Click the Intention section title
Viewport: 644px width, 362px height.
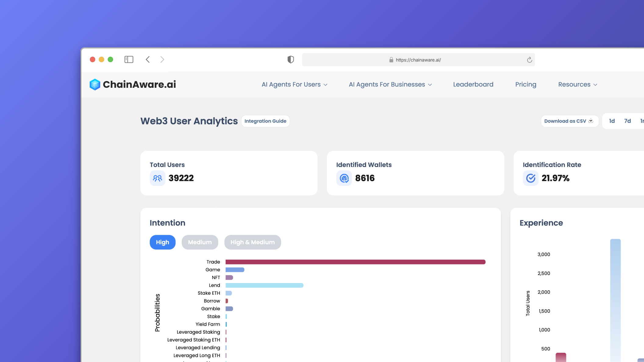point(167,223)
